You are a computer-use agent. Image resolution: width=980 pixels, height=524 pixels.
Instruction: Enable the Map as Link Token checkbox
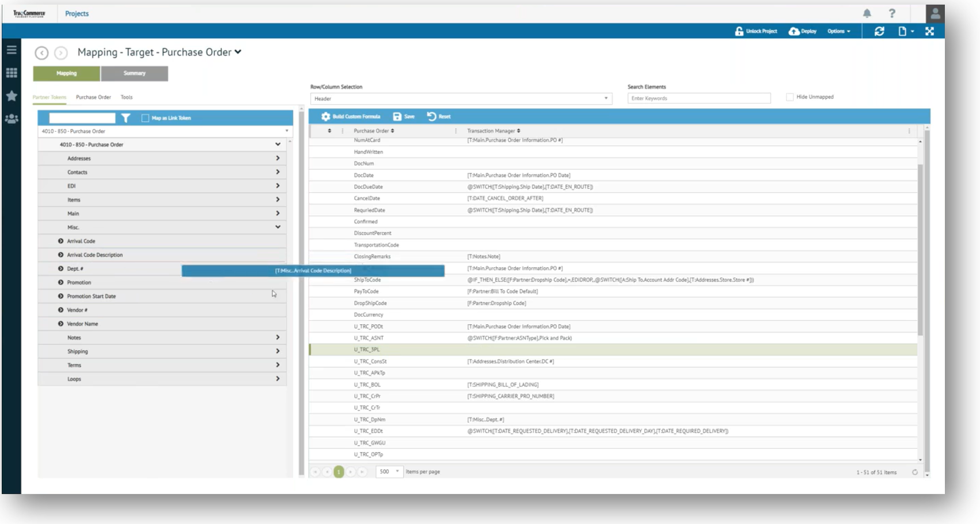pos(145,118)
